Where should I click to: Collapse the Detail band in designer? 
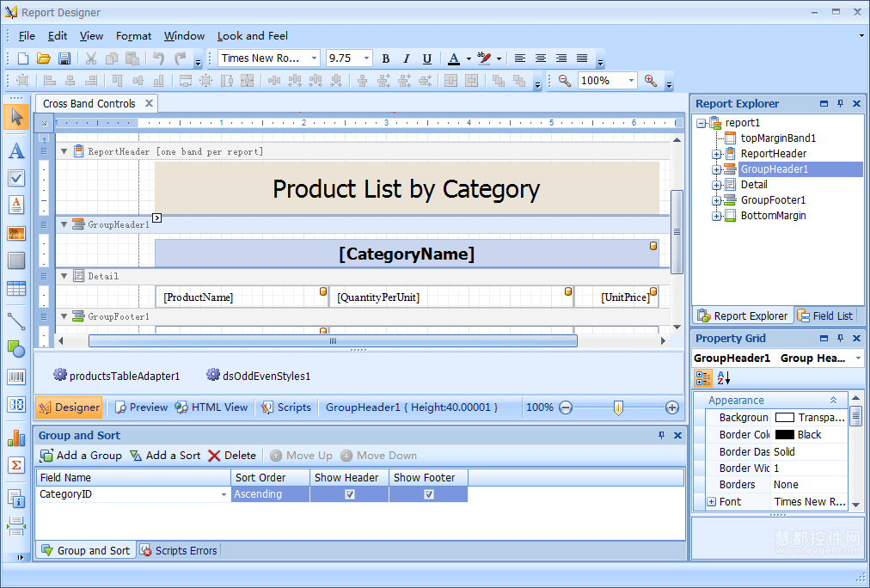point(64,276)
